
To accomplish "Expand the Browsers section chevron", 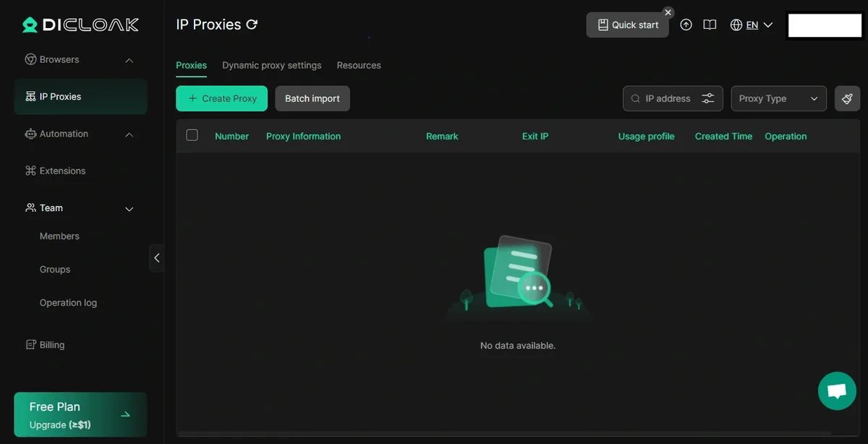I will pyautogui.click(x=129, y=60).
